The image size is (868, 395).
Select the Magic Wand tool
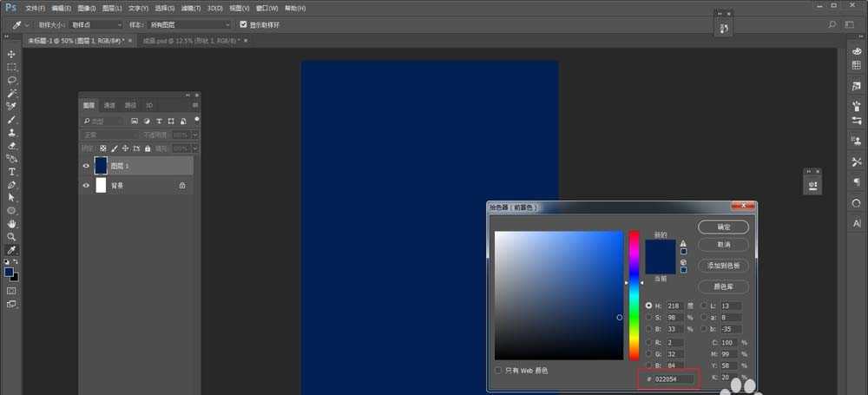coord(11,93)
